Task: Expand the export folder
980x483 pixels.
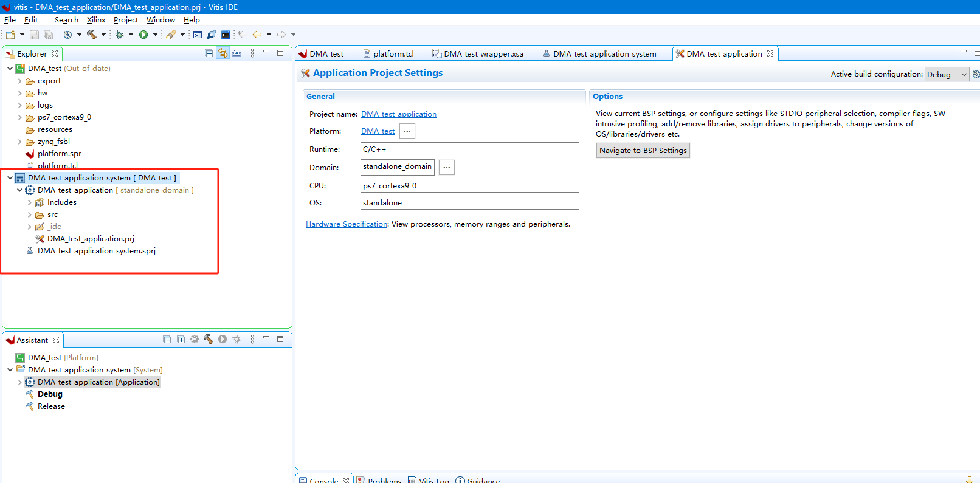Action: 20,81
